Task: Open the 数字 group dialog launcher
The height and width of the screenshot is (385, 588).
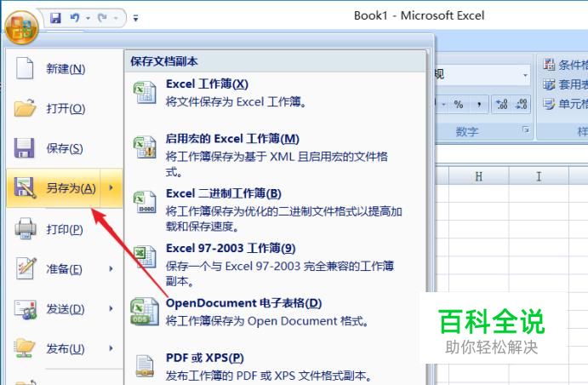Action: coord(526,129)
